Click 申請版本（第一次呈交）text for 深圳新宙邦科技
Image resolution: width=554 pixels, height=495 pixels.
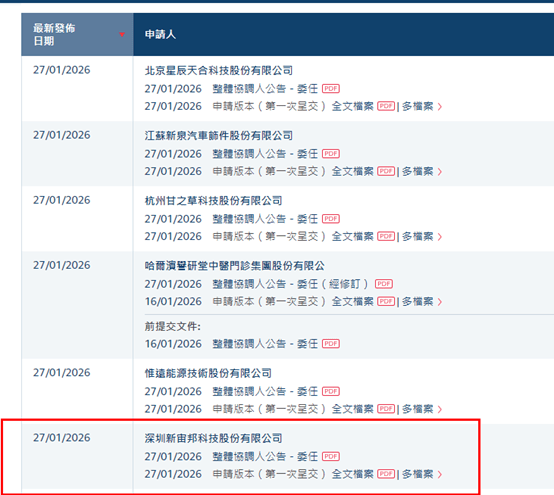(x=269, y=474)
